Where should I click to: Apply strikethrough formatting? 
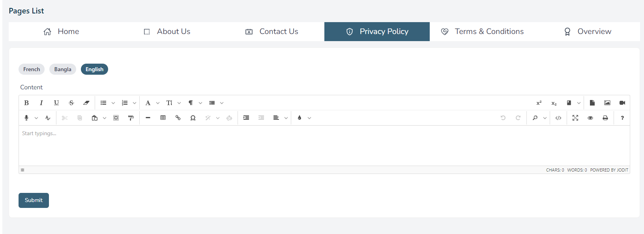(x=71, y=103)
